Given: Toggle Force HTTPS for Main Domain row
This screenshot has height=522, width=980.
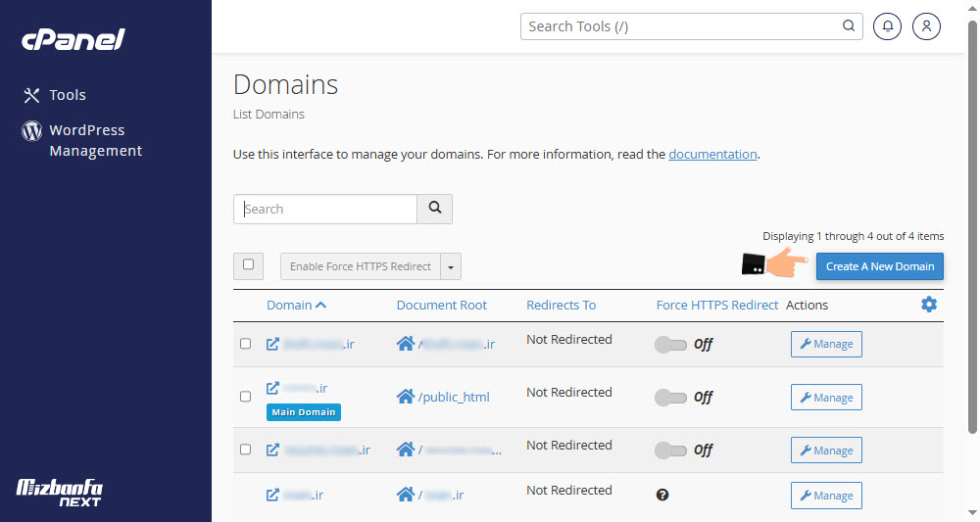Looking at the screenshot, I should coord(670,398).
